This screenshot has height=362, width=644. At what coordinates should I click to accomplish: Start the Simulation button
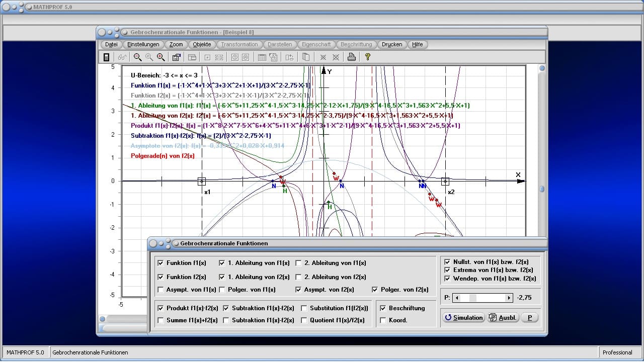[x=463, y=318]
